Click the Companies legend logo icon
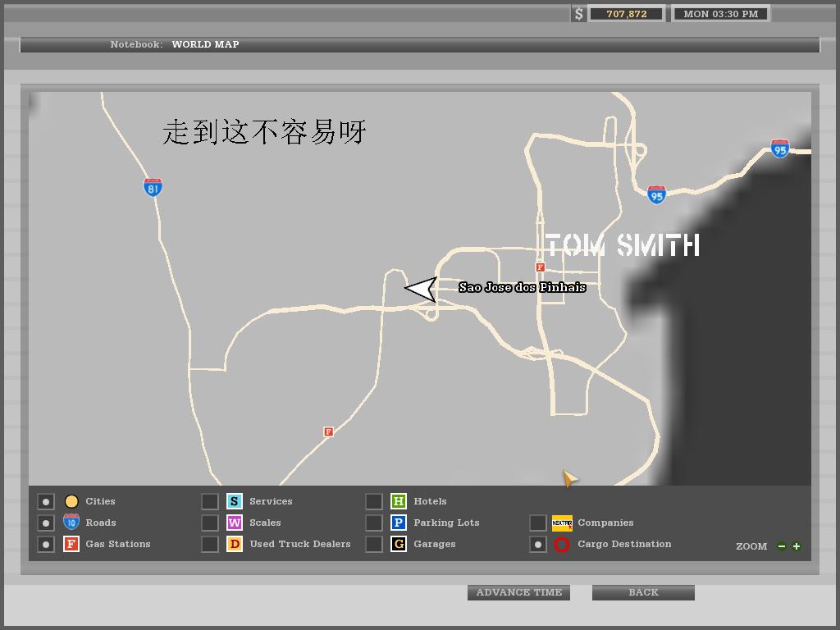Image resolution: width=840 pixels, height=630 pixels. (562, 523)
